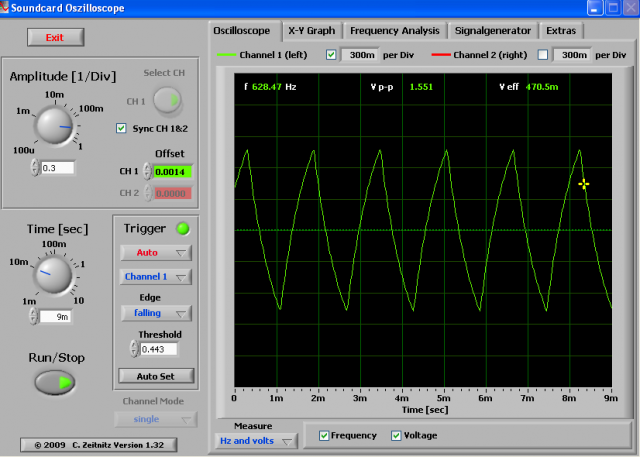Screen dimensions: 640x457
Task: Click the yellow crosshair cursor on the waveform
Action: [584, 184]
